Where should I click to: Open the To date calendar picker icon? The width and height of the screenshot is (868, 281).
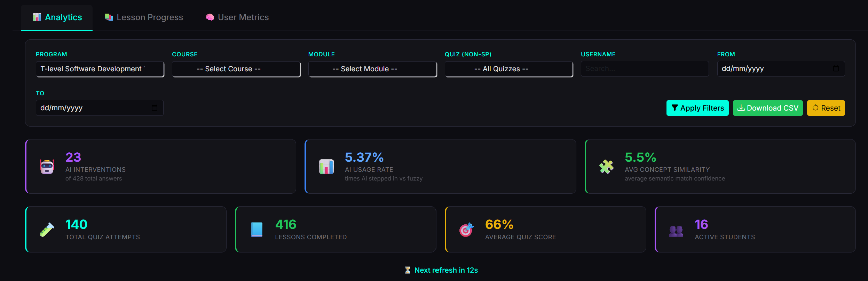155,108
